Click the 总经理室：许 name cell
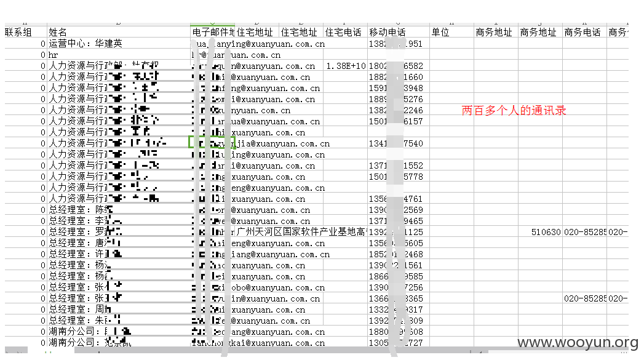 [x=118, y=254]
